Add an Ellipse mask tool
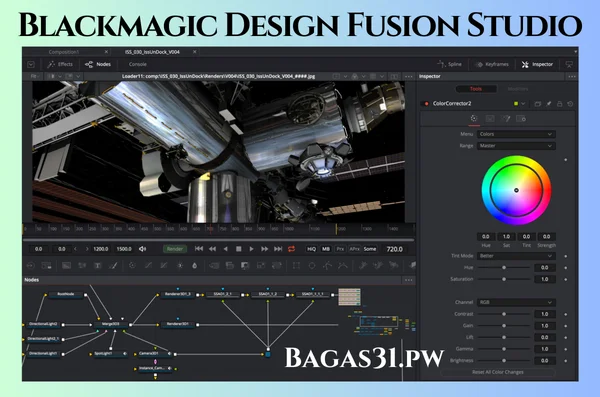 (x=312, y=265)
